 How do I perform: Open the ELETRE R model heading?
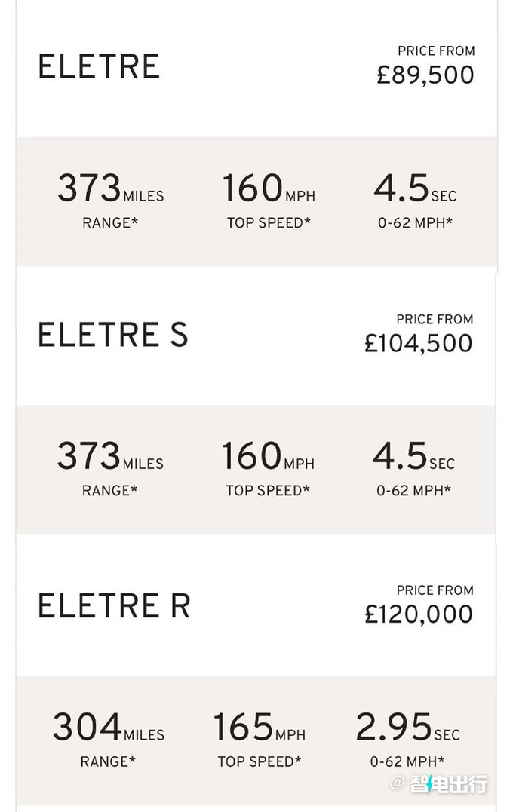tap(114, 605)
